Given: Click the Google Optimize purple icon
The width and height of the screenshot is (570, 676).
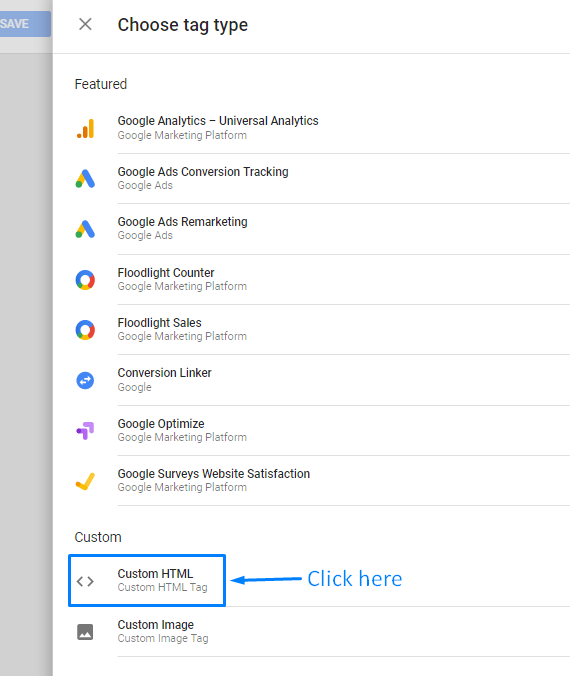Looking at the screenshot, I should coord(85,430).
